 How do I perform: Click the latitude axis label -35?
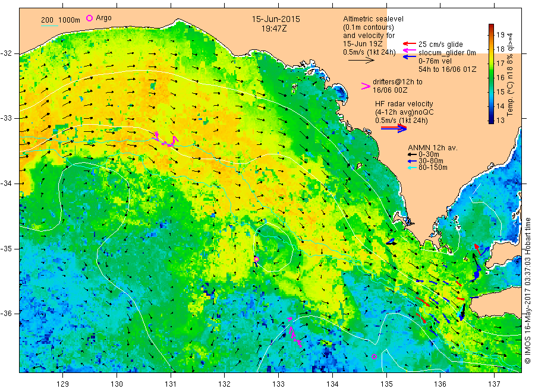pyautogui.click(x=7, y=249)
